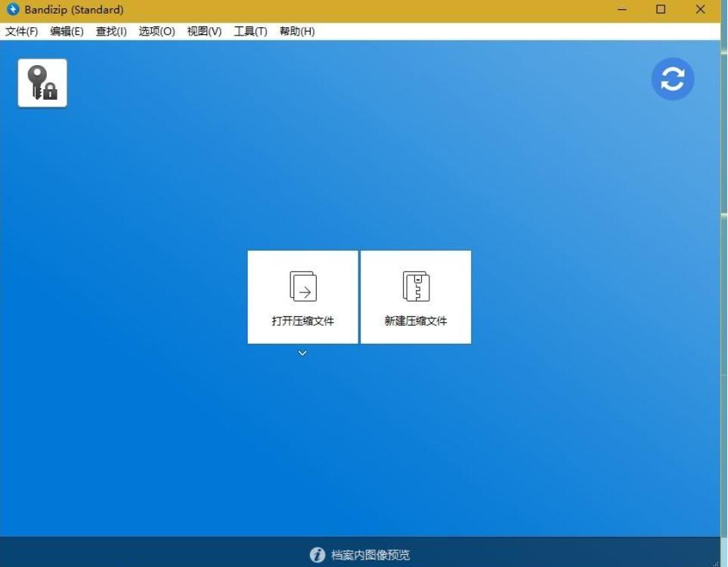
Task: Click the folder-arrow icon on the open tile
Action: pyautogui.click(x=302, y=286)
